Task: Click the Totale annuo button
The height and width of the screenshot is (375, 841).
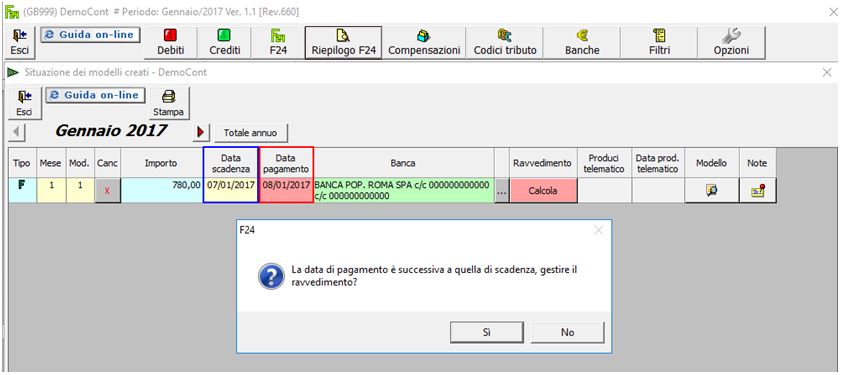Action: coord(250,132)
